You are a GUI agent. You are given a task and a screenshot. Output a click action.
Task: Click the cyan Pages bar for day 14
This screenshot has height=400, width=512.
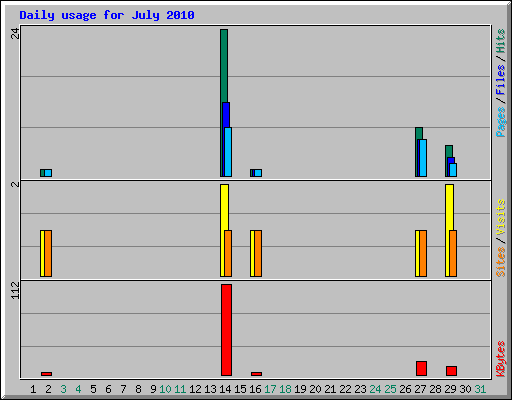(x=228, y=152)
